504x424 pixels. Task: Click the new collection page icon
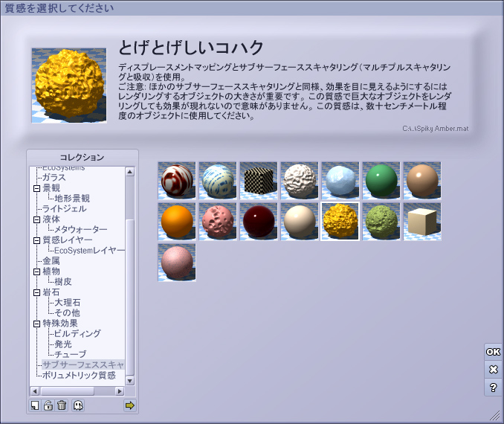click(x=35, y=405)
